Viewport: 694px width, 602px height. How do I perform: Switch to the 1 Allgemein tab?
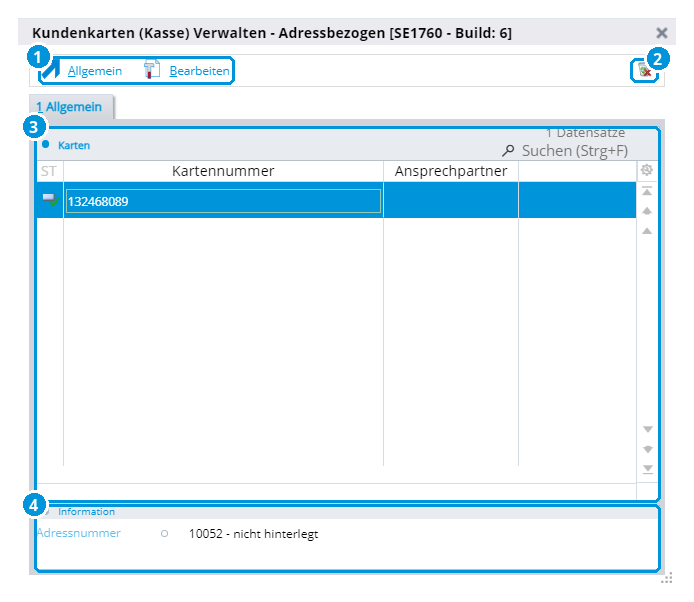(69, 107)
